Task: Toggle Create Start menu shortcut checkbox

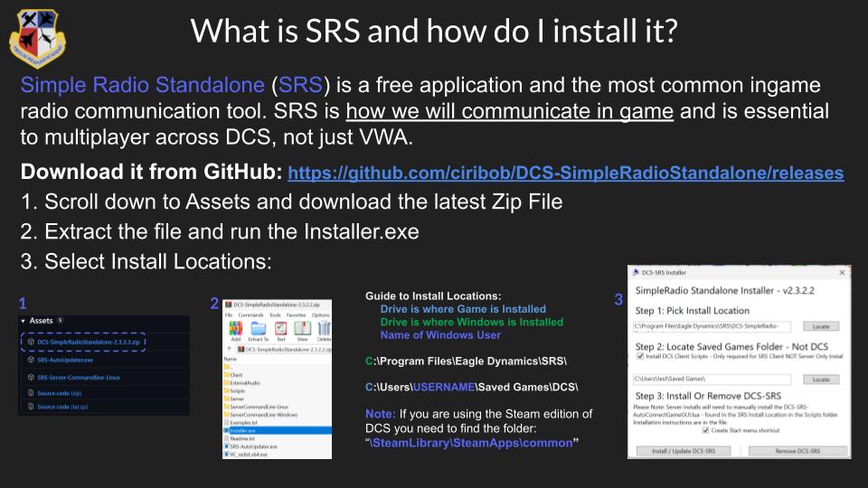Action: click(x=706, y=430)
